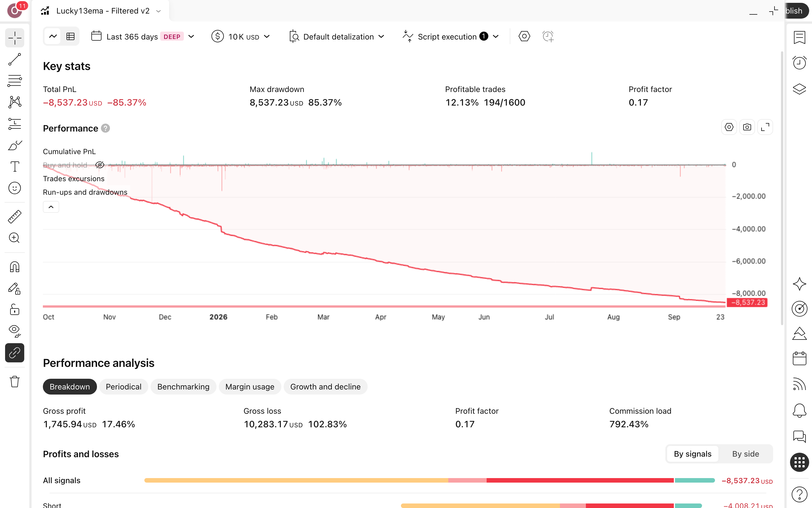Click the trash remove drawings icon
812x508 pixels.
[15, 382]
